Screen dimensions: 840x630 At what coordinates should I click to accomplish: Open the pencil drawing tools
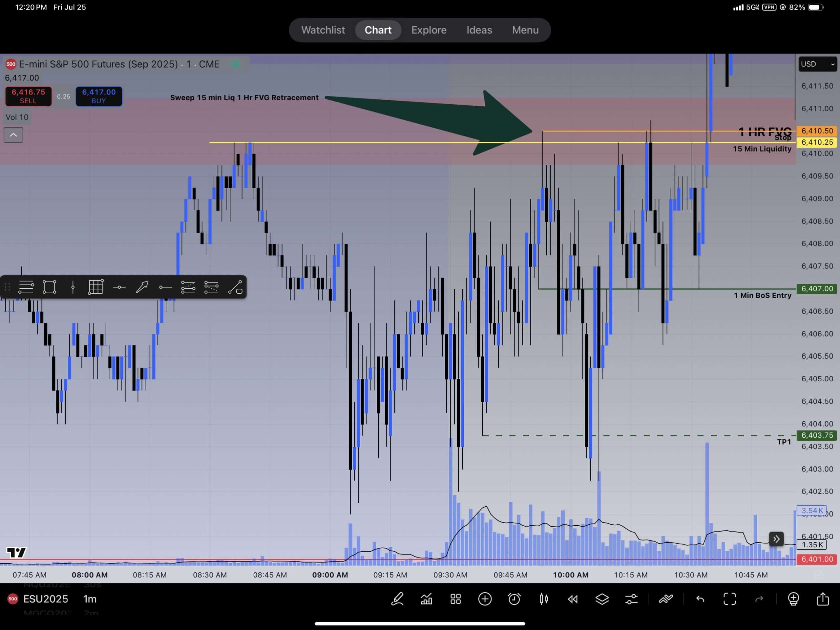[x=397, y=599]
